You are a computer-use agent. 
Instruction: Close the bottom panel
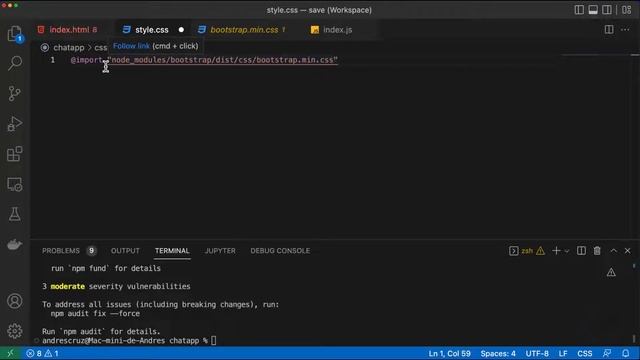click(x=627, y=251)
